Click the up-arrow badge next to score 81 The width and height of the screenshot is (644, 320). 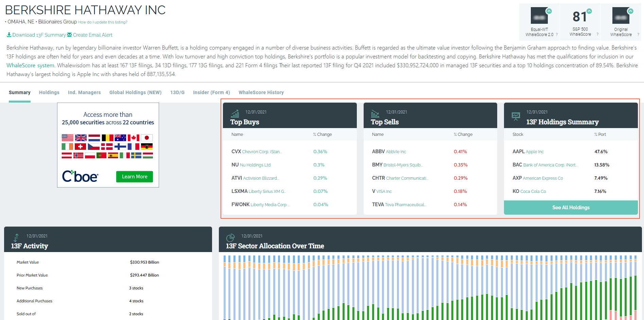coord(589,11)
